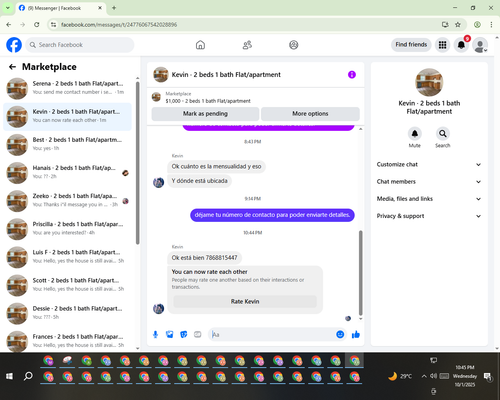Expand Chat members section
500x400 pixels.
tap(429, 182)
